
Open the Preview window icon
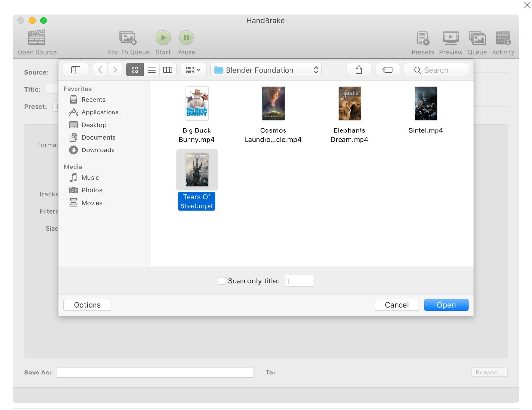click(x=451, y=38)
